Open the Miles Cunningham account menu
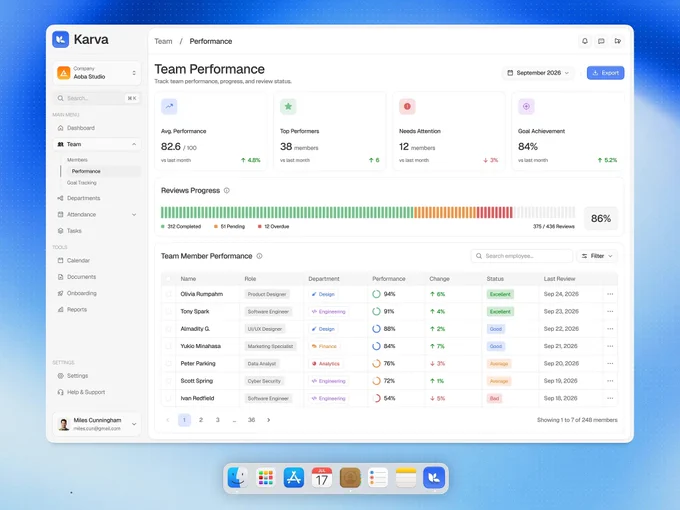Screen dimensions: 680x510 click(x=97, y=424)
